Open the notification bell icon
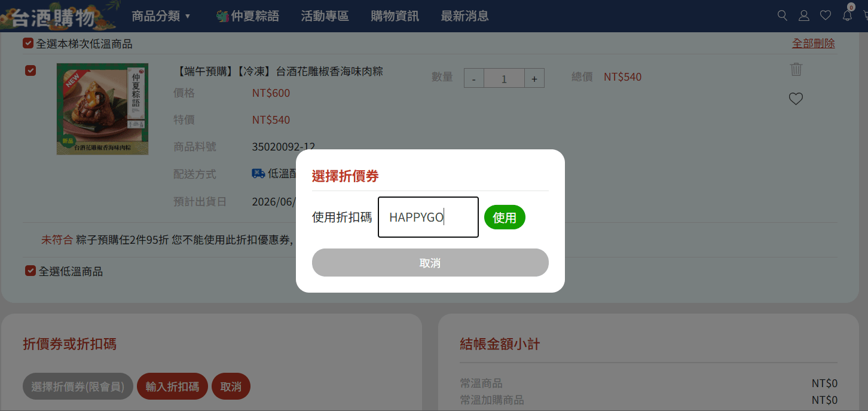The height and width of the screenshot is (411, 868). [847, 16]
